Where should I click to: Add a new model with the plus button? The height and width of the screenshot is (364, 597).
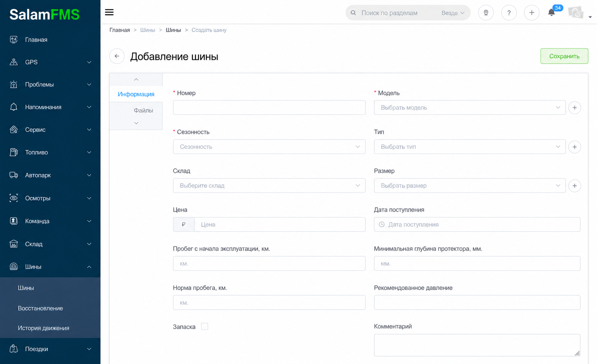[x=575, y=108]
